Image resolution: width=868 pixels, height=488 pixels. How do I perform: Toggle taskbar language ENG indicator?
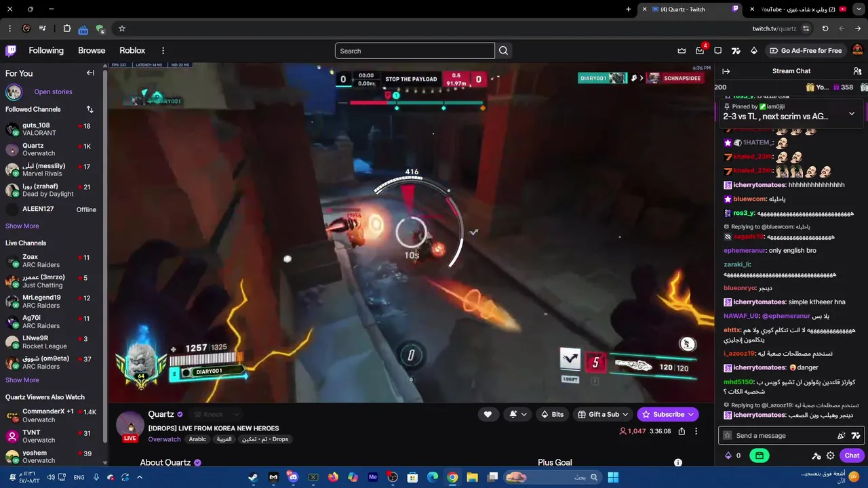coord(79,477)
